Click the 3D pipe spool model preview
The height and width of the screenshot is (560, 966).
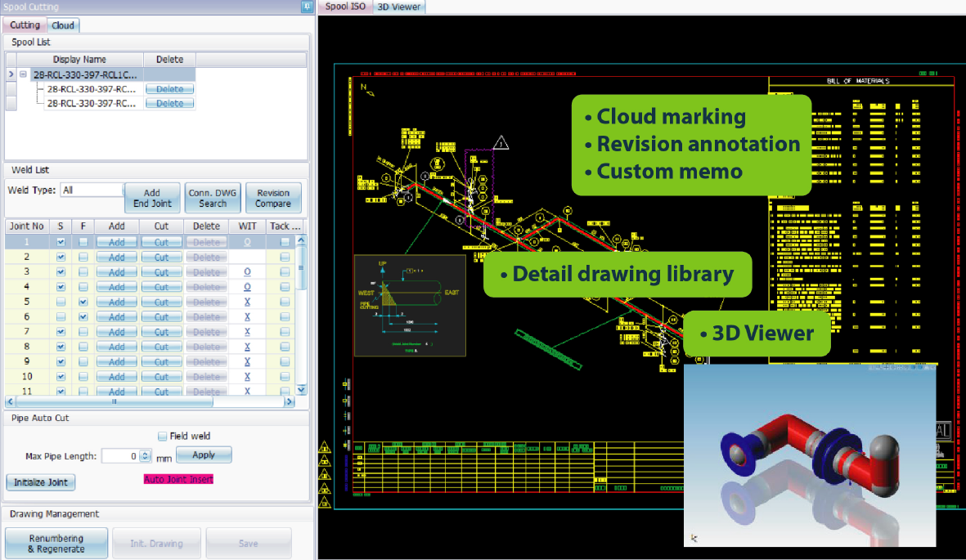tap(809, 455)
